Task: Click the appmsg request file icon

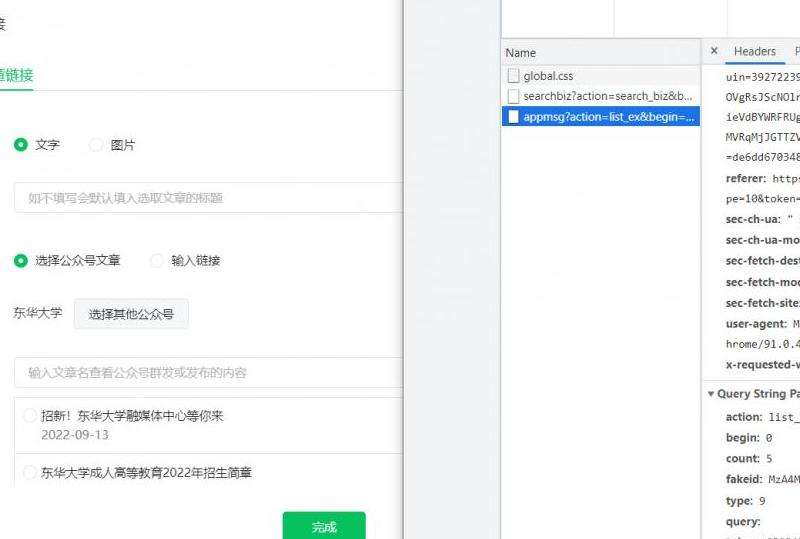Action: [x=514, y=117]
